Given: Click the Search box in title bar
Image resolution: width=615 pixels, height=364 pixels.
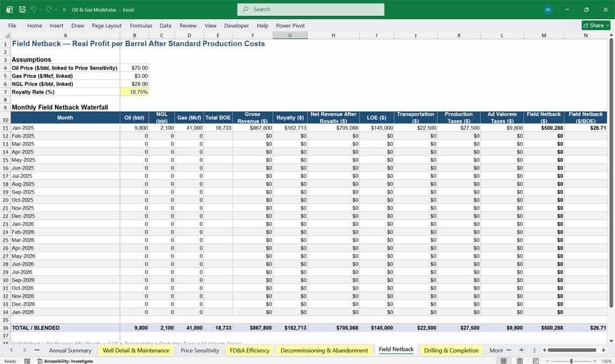Looking at the screenshot, I should [311, 9].
